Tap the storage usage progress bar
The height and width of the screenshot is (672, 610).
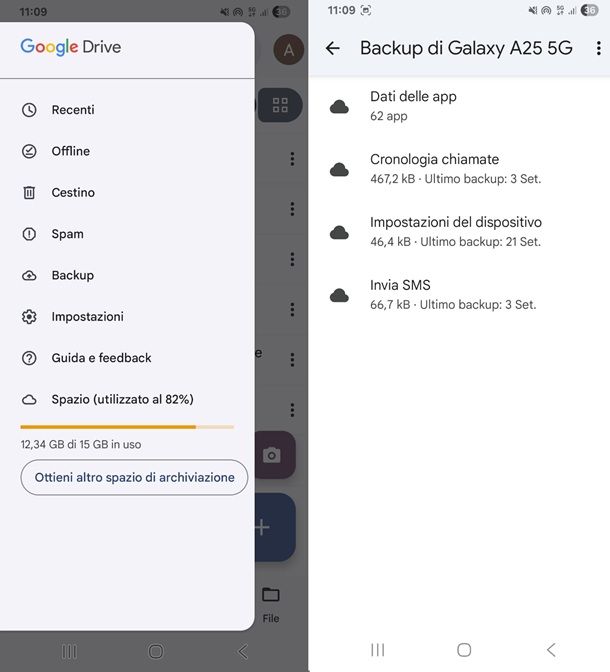[x=127, y=427]
